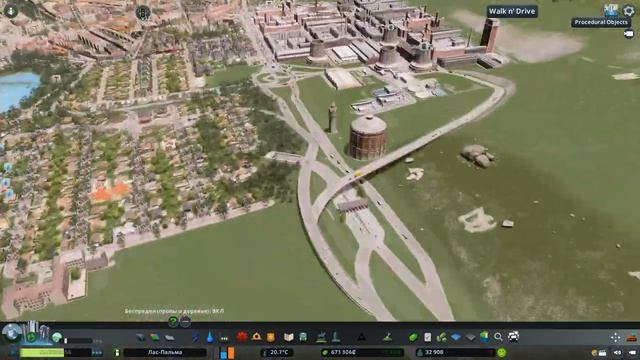Click the gray minus circle icon

click(x=185, y=322)
